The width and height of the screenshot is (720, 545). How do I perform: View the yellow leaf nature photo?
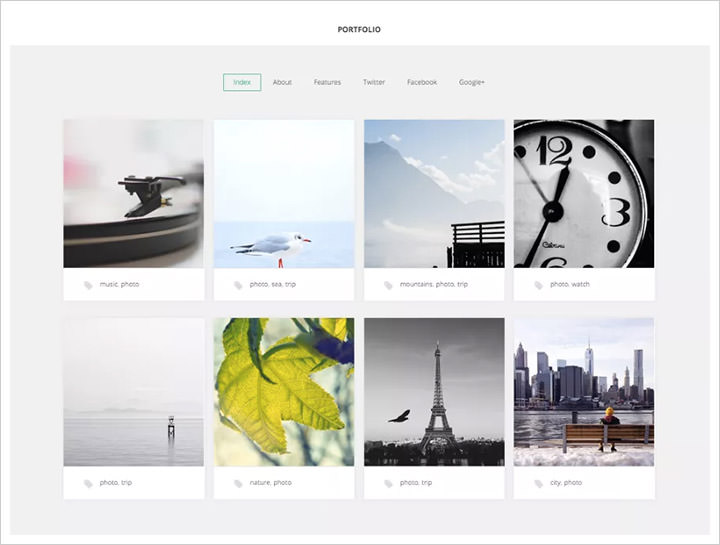pos(284,392)
